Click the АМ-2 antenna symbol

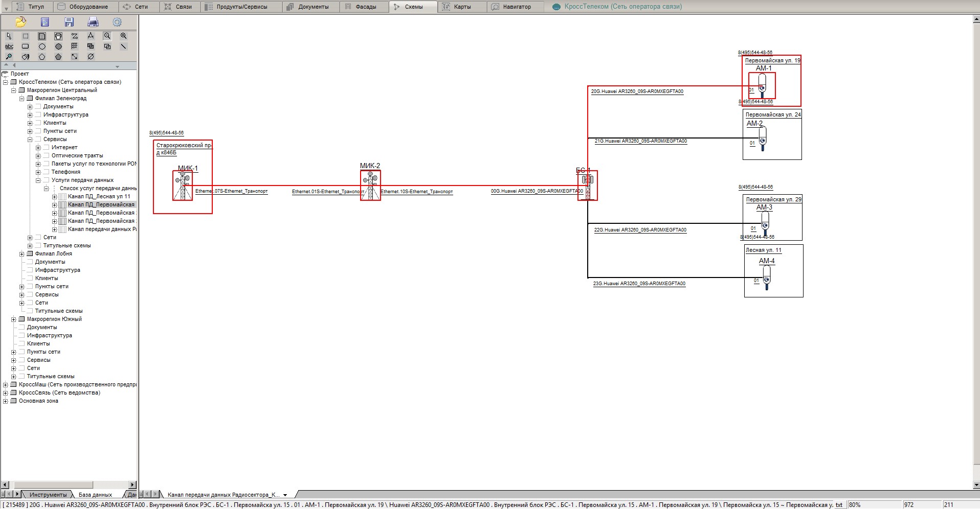tap(763, 138)
